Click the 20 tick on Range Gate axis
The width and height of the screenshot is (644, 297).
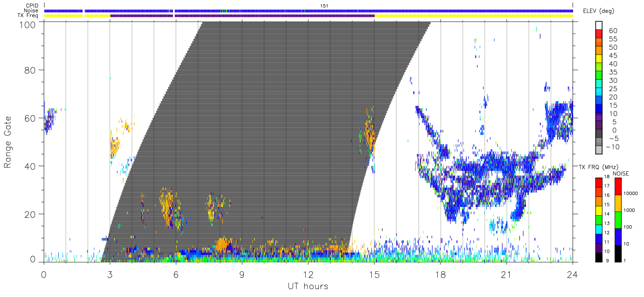tap(31, 214)
